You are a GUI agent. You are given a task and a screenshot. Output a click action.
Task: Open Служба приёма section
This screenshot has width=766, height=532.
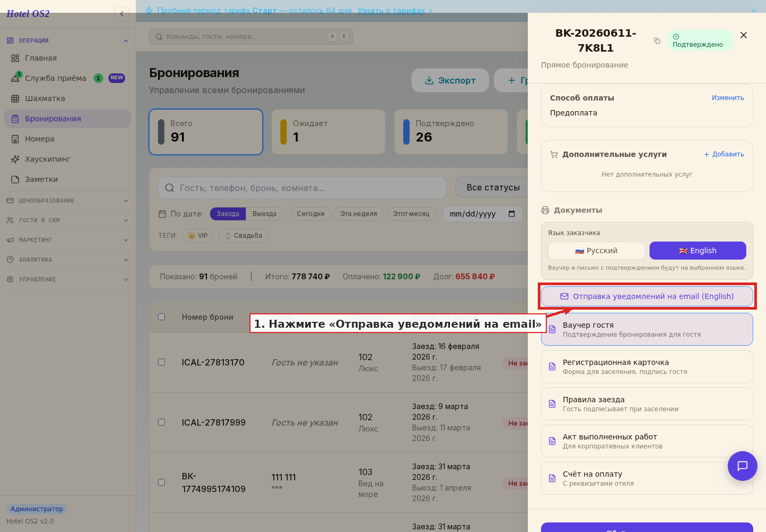68,78
